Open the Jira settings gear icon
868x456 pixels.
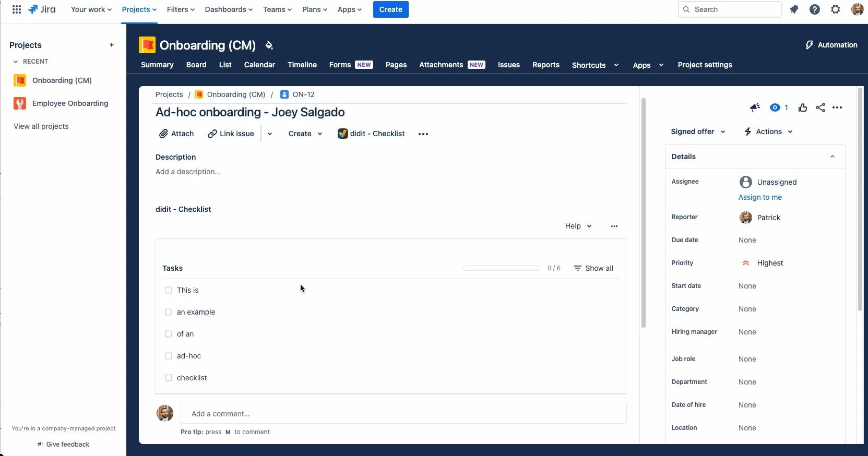[x=835, y=9]
